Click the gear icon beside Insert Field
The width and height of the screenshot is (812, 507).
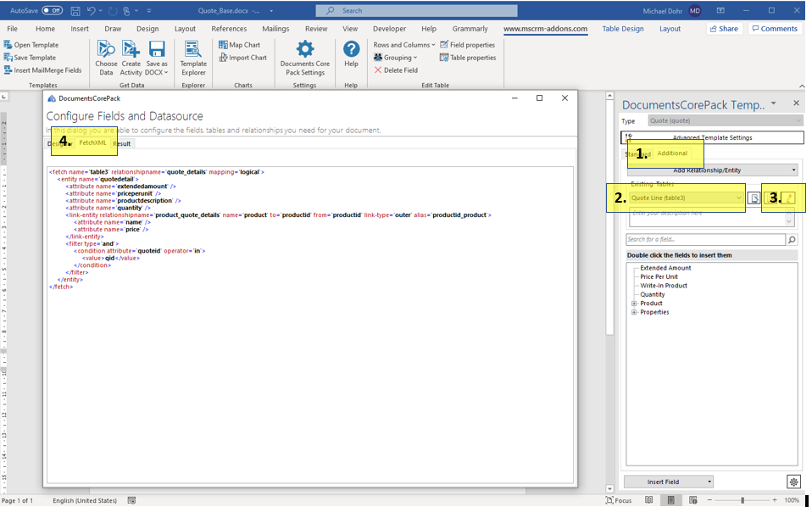point(793,482)
